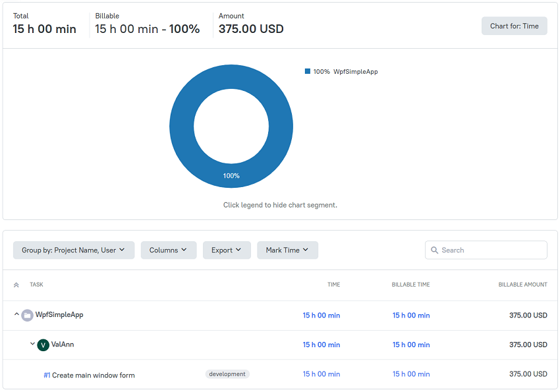Focus the Search input field

click(486, 250)
